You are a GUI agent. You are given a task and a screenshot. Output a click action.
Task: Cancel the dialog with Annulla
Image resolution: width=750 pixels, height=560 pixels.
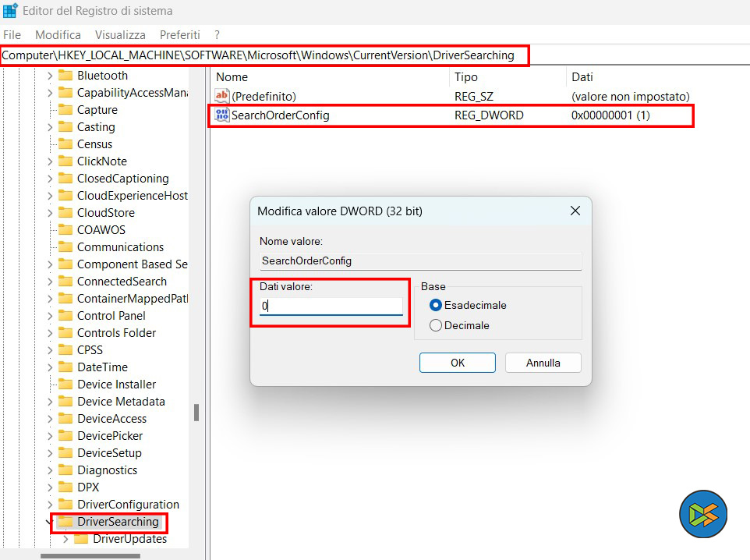[x=543, y=363]
